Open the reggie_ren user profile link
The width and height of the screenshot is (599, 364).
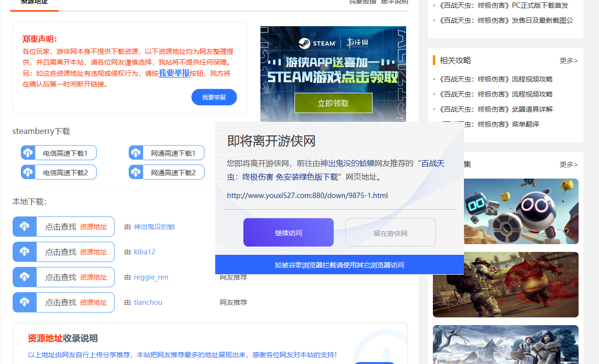tap(151, 277)
